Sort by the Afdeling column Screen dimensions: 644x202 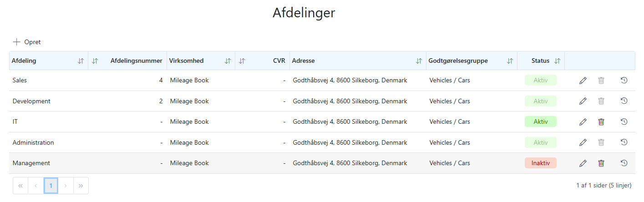point(81,61)
